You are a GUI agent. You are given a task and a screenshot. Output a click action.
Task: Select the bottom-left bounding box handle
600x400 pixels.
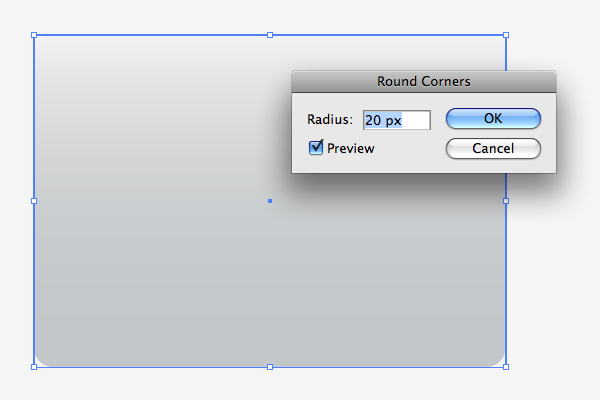coord(34,367)
